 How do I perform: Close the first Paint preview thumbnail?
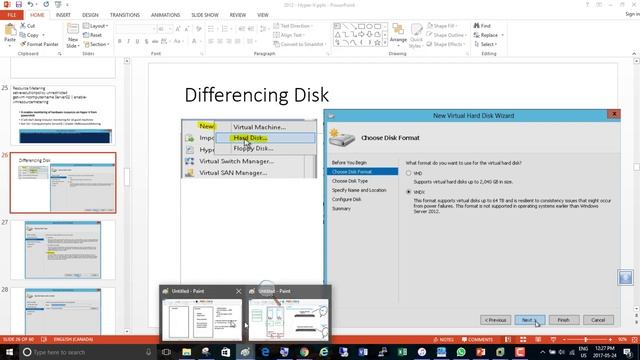[238, 291]
